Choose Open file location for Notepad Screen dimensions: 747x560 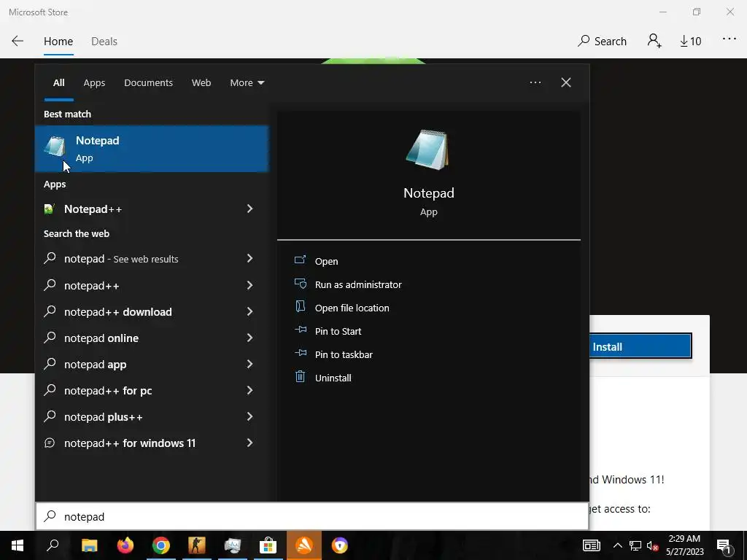tap(352, 308)
